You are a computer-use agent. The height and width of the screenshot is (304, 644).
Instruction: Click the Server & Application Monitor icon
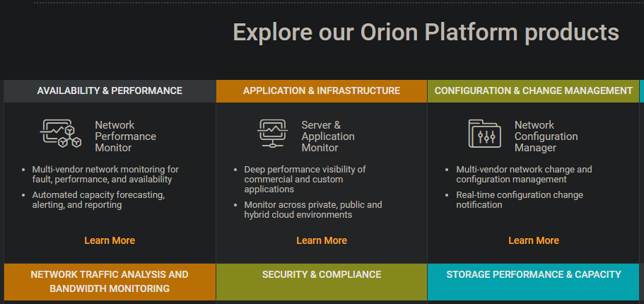272,134
